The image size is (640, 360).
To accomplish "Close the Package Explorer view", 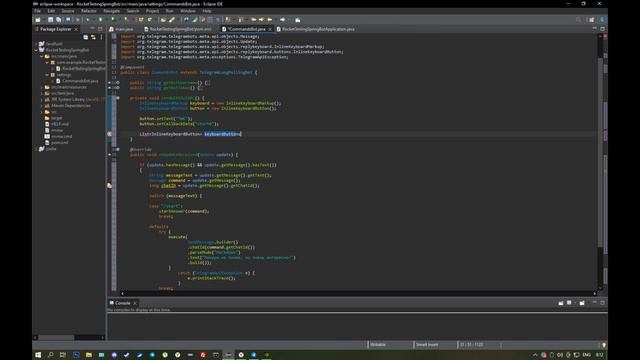I will click(76, 29).
